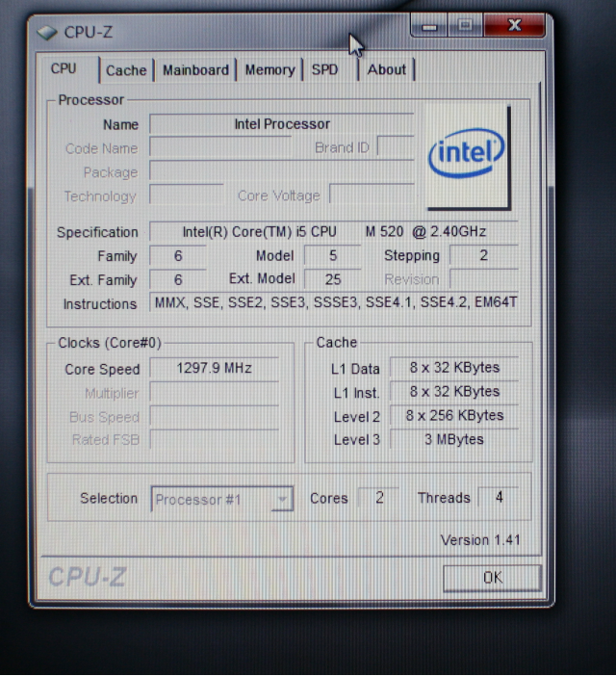Image resolution: width=616 pixels, height=676 pixels.
Task: Click the empty Multiplier field
Action: [x=214, y=393]
